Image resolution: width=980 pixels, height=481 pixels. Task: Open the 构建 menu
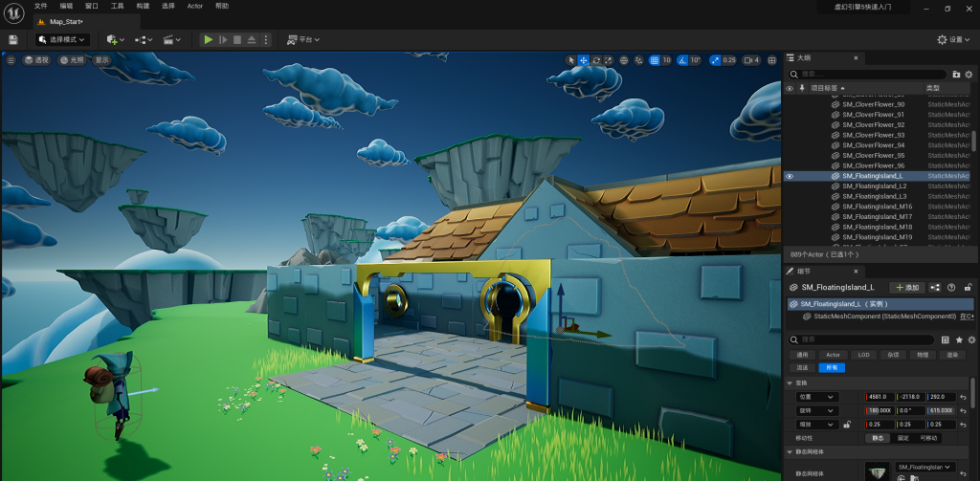point(144,6)
